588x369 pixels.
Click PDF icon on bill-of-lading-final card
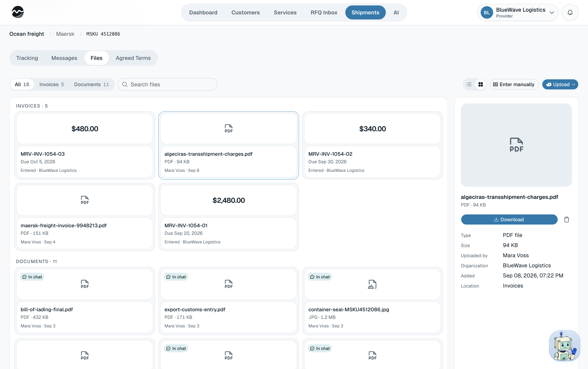[x=85, y=284]
